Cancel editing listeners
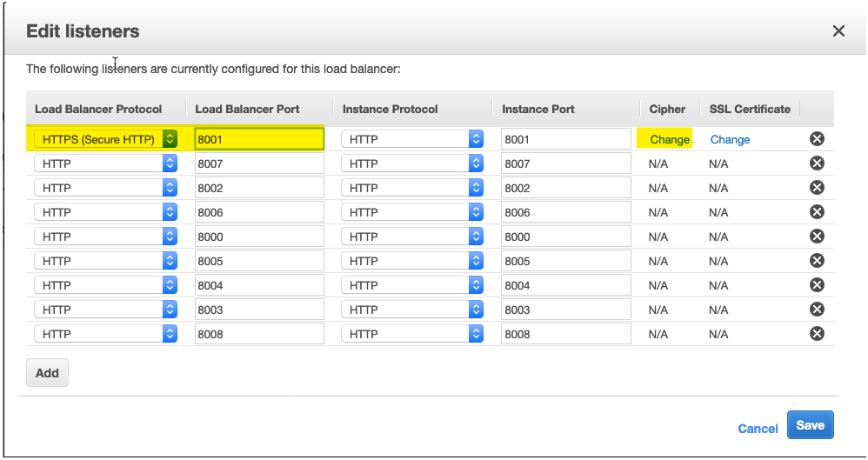 pyautogui.click(x=758, y=429)
